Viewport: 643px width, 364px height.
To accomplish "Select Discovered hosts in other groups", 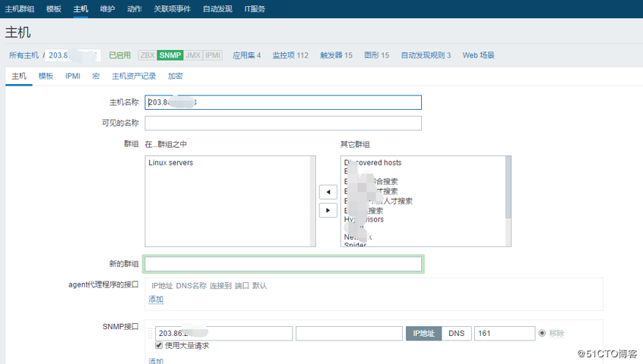I will [x=373, y=163].
